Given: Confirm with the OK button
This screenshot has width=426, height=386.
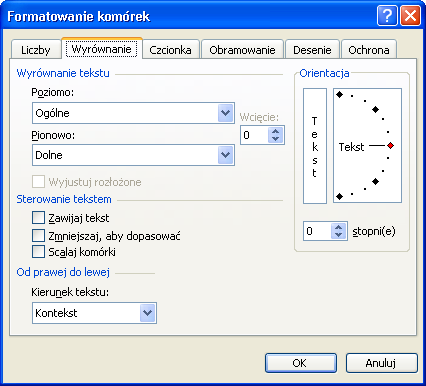Looking at the screenshot, I should click(301, 363).
